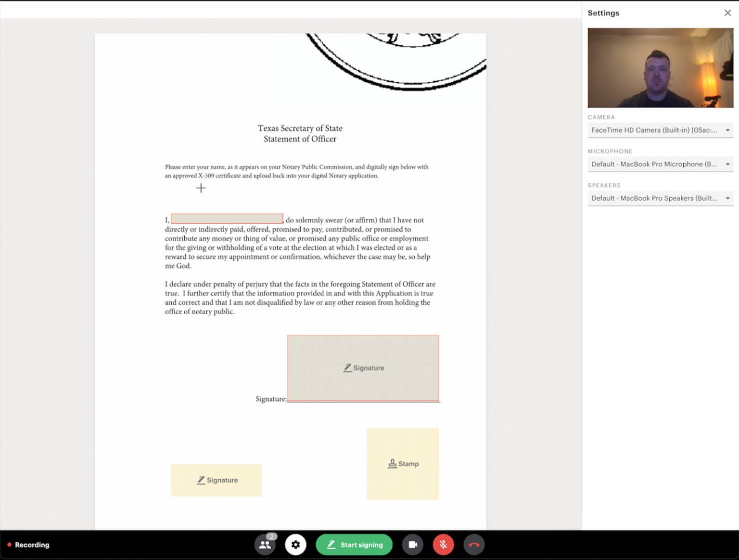Screen dimensions: 739x560
Task: Click the bottom-left yellow Signature field
Action: 216,480
